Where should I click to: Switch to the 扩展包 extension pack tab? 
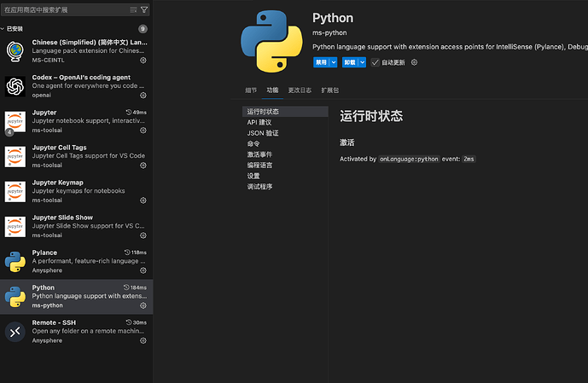(x=330, y=90)
